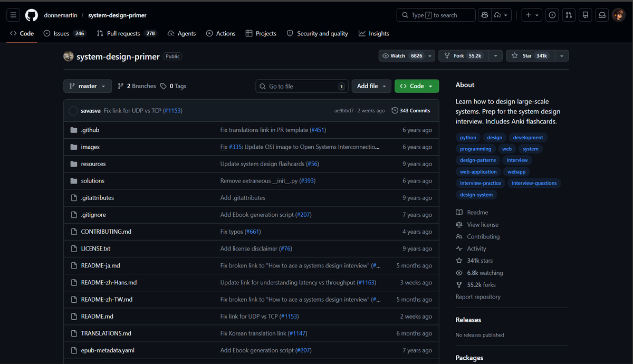Click the images folder icon
Viewport: 633px width, 364px height.
tap(74, 147)
